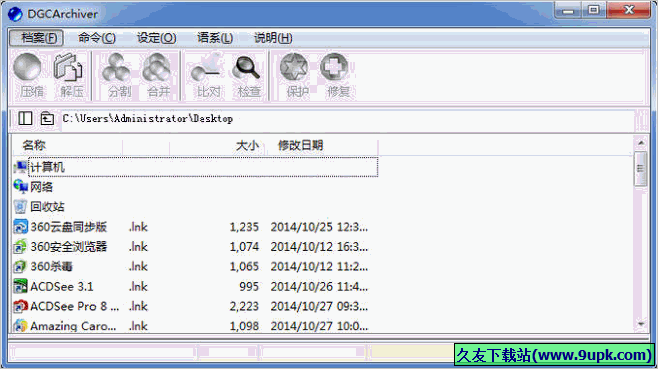The image size is (658, 369).
Task: Click the 网络 network icon
Action: (x=20, y=187)
